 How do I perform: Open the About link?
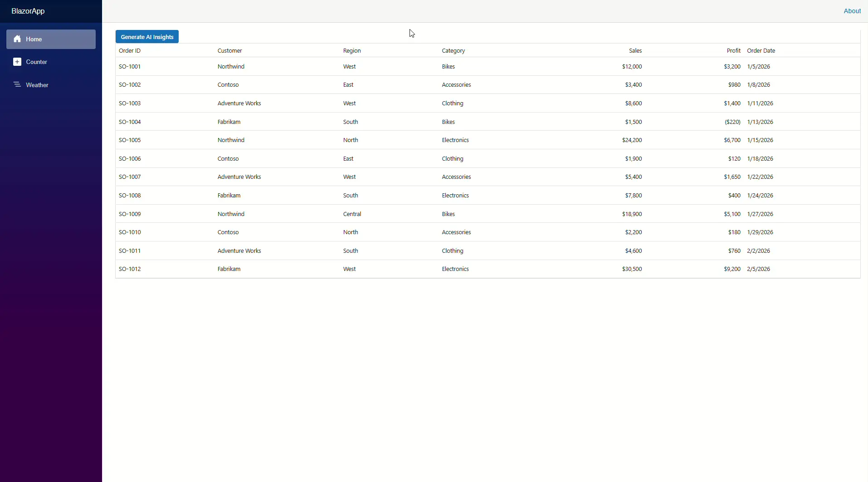[x=852, y=11]
